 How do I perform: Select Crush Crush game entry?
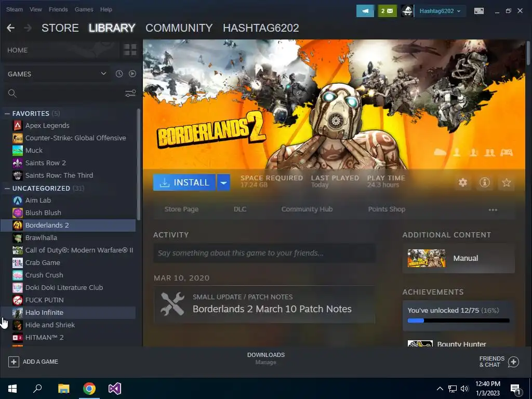tap(68, 275)
